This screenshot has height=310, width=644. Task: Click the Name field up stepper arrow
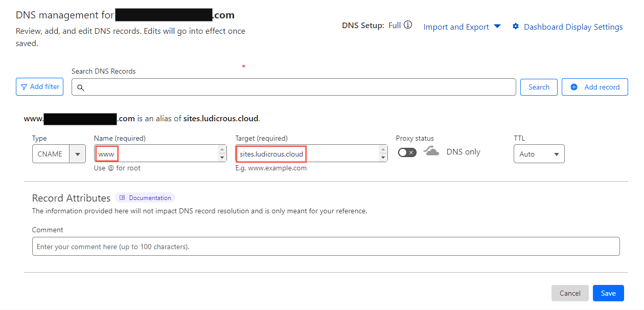pos(222,149)
